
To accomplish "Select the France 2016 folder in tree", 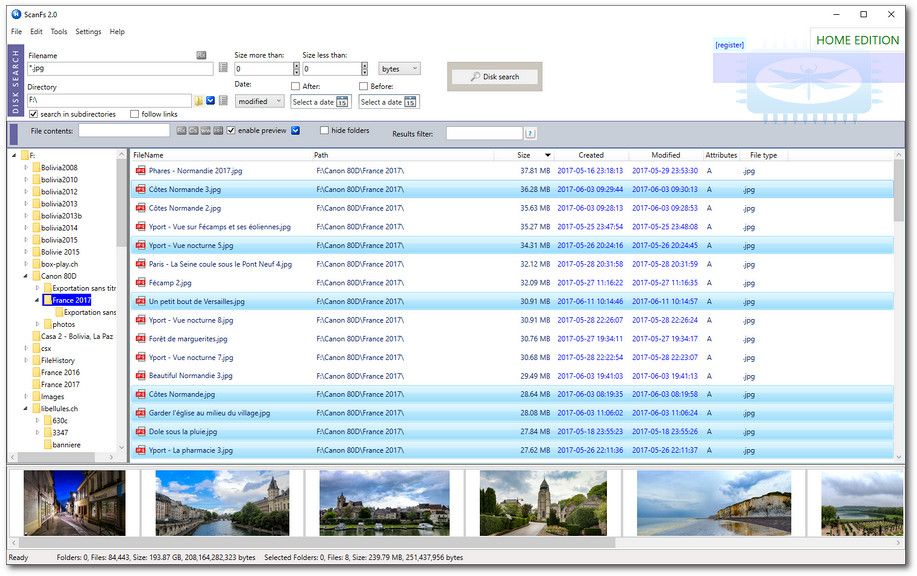I will pos(60,372).
